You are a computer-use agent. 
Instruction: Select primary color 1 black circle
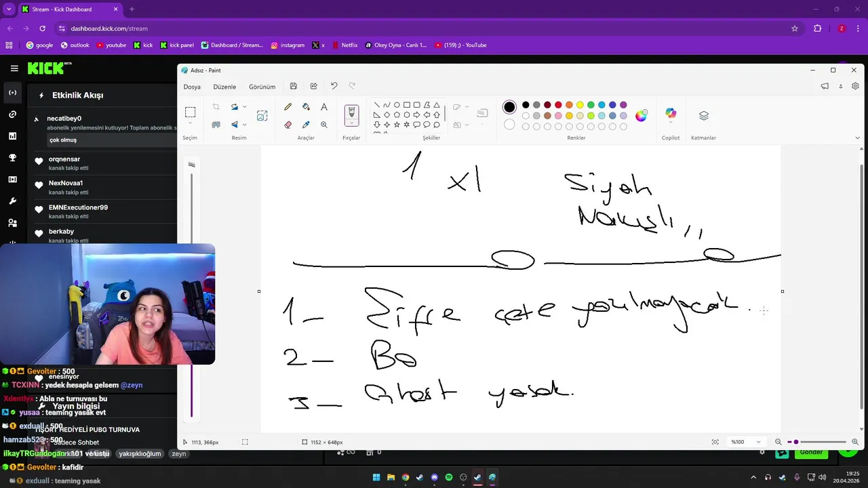click(509, 107)
